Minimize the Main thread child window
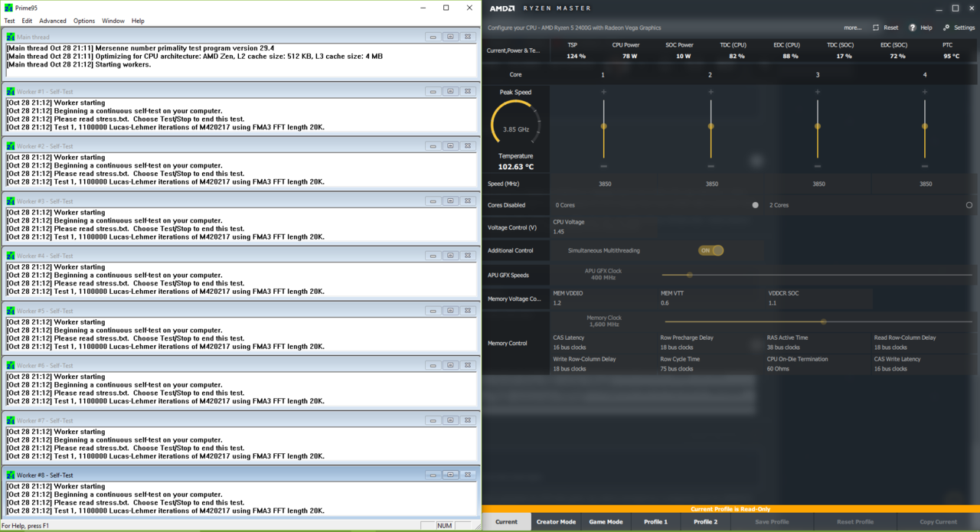The height and width of the screenshot is (532, 980). click(x=433, y=37)
